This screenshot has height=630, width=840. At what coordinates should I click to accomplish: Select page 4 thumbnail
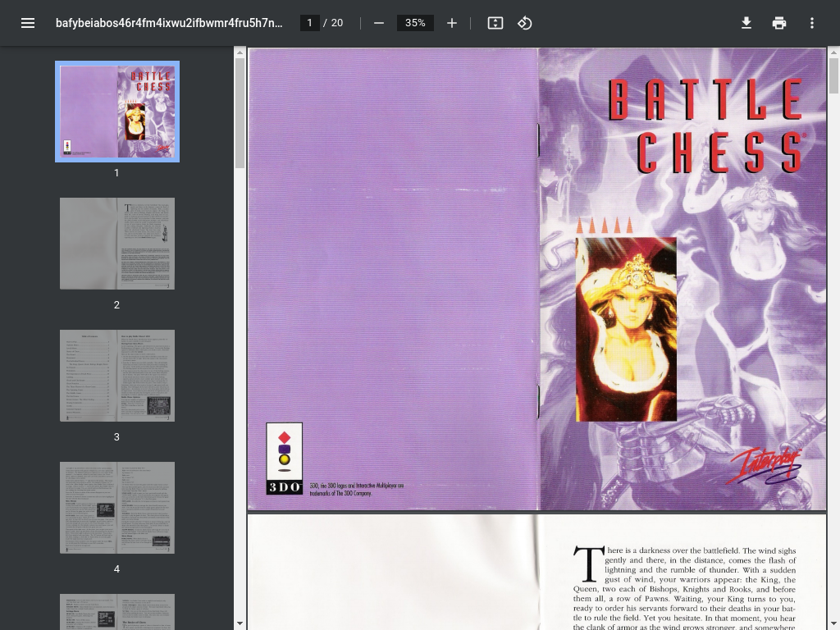pyautogui.click(x=117, y=508)
